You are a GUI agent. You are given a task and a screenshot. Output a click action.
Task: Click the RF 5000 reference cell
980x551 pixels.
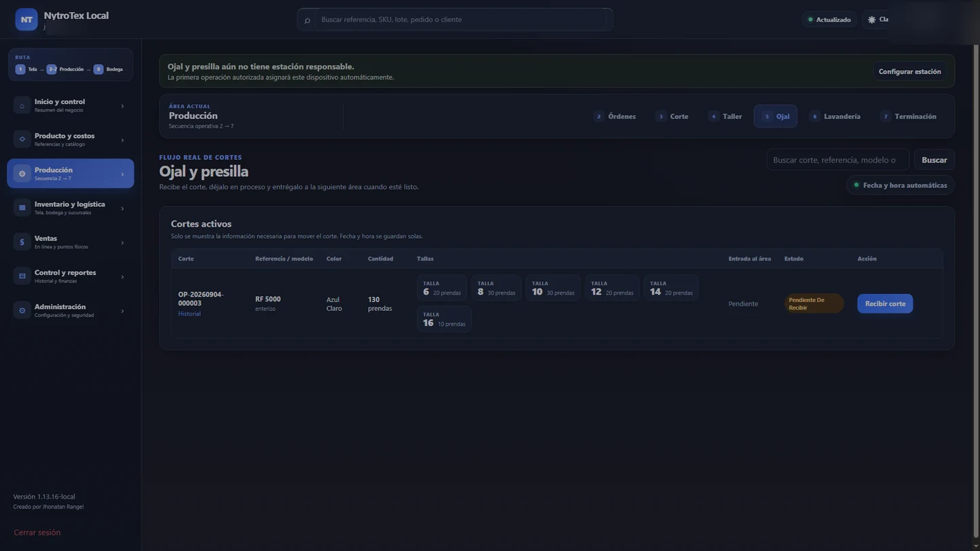click(268, 299)
